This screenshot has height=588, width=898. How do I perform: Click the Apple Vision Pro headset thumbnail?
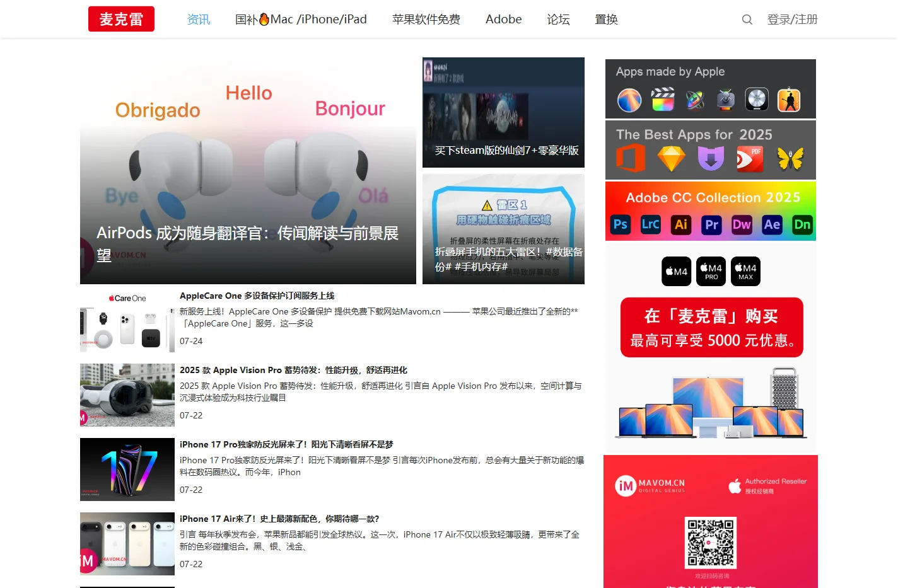click(x=127, y=395)
